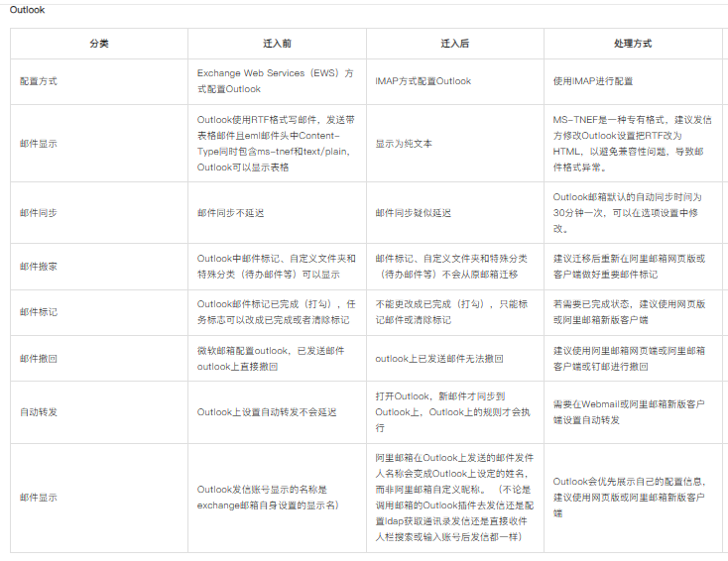Viewport: 728px width, 561px height.
Task: Click the 'Exchange Web Services (EWS)' cell
Action: [x=276, y=81]
